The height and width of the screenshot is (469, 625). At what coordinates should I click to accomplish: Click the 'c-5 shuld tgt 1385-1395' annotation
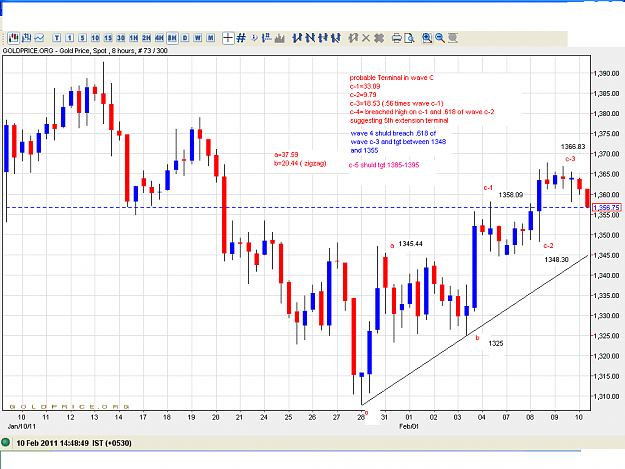(x=384, y=165)
